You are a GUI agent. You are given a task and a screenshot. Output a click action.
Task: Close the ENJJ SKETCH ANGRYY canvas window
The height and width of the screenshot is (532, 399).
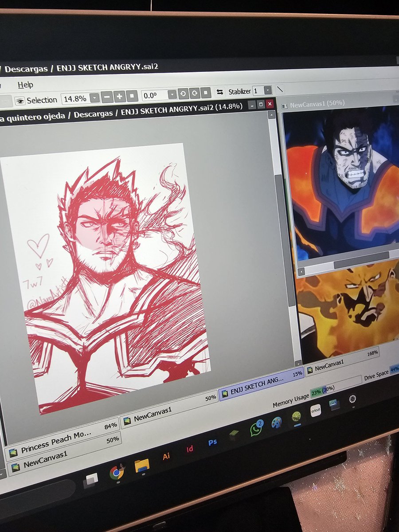pos(270,105)
